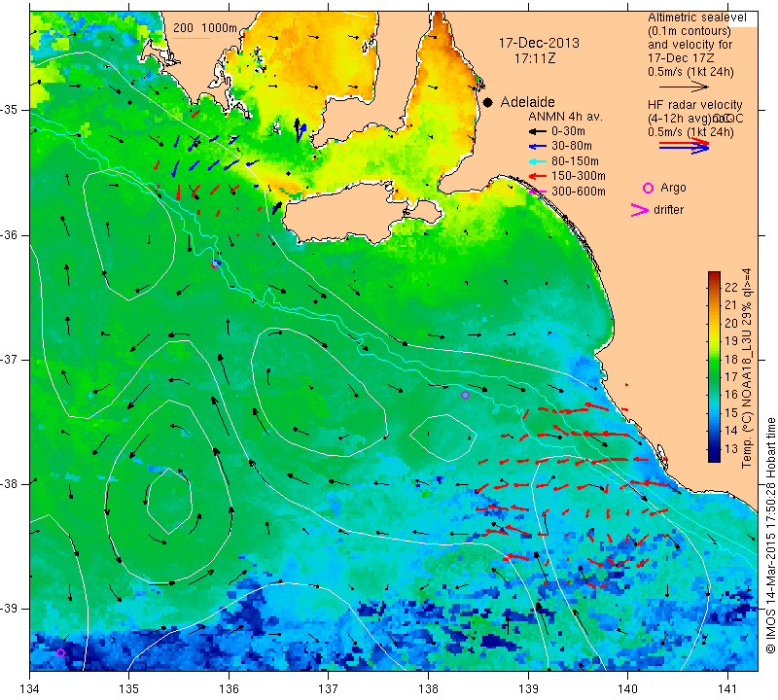778x700 pixels.
Task: Click the '150-300m' depth label
Action: point(578,176)
